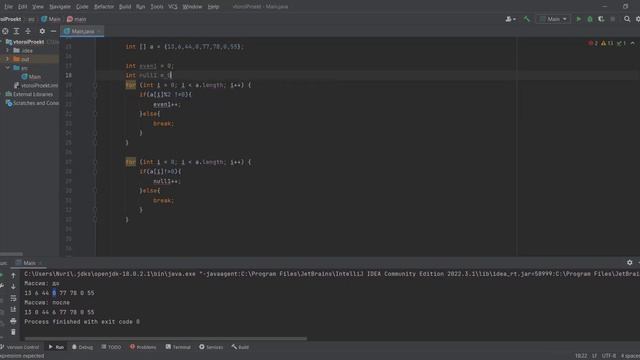Click main method breadcrumb in navigation bar
The height and width of the screenshot is (360, 640).
[x=77, y=19]
